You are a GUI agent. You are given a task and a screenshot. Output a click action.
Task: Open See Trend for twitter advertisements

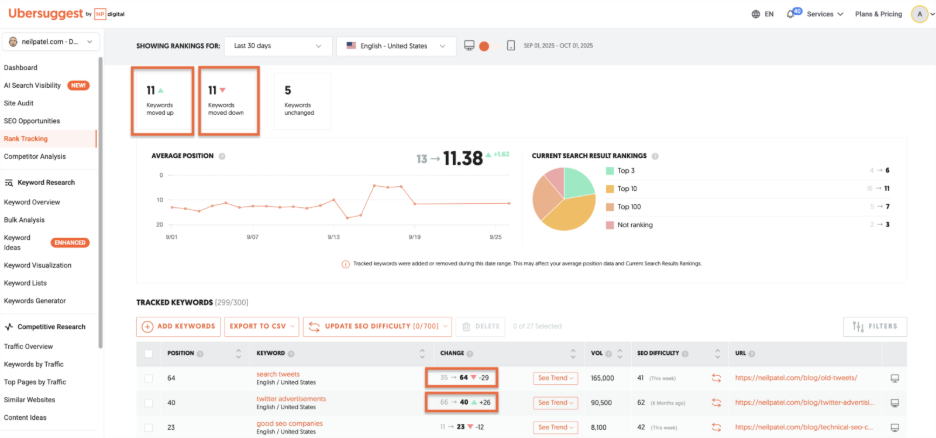pos(556,403)
